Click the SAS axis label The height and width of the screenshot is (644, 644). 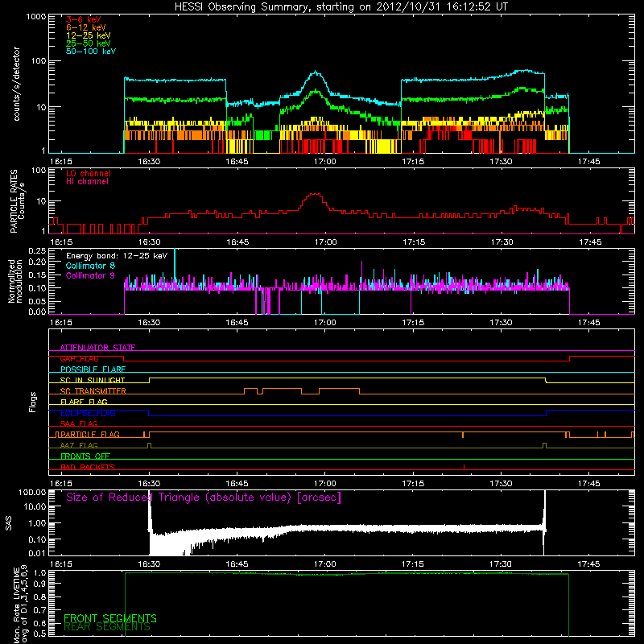click(x=8, y=523)
